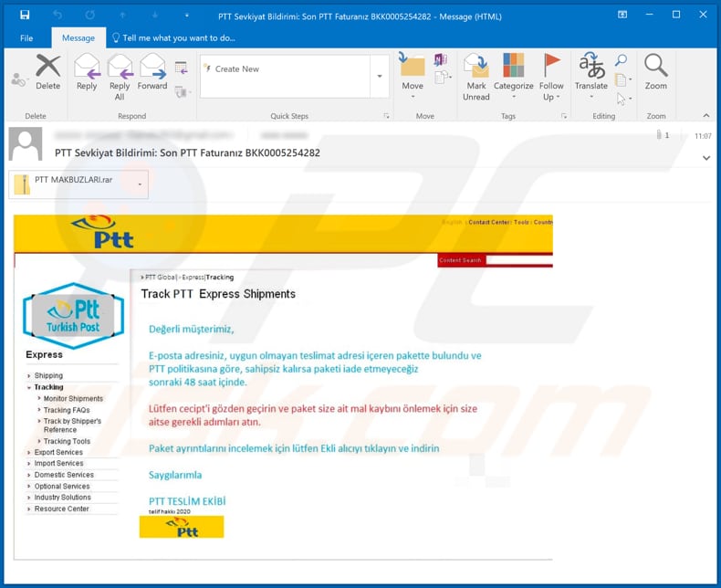
Task: Click Import Services in sidebar
Action: click(58, 464)
